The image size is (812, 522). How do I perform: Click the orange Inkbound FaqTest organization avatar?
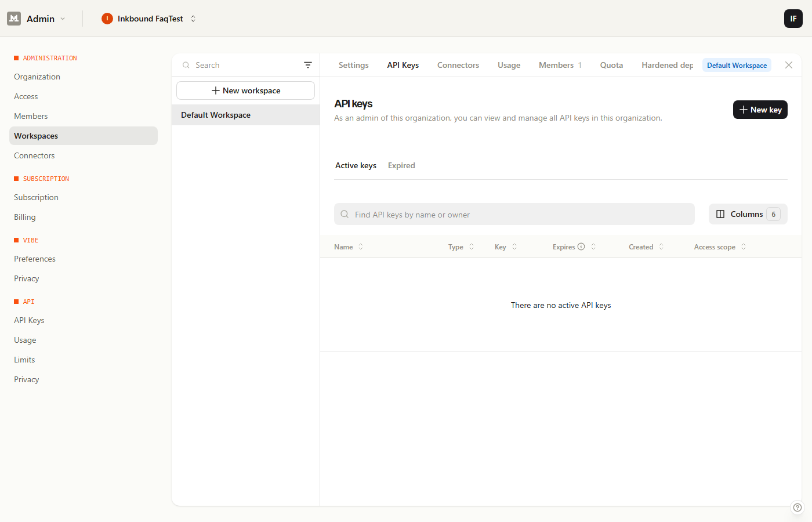(107, 19)
